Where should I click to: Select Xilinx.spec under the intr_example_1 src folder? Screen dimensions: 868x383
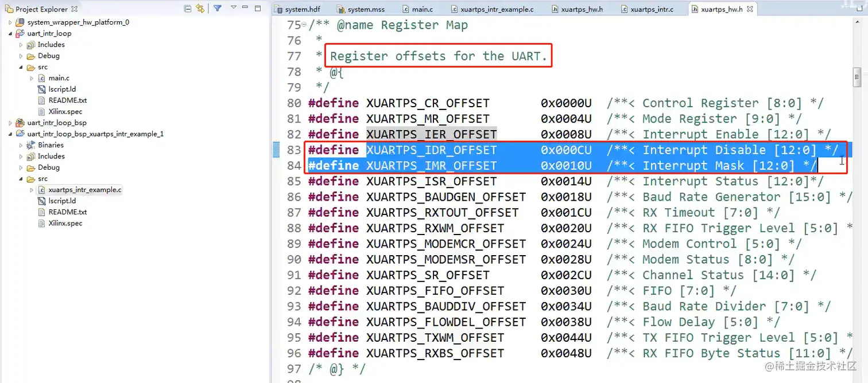65,223
